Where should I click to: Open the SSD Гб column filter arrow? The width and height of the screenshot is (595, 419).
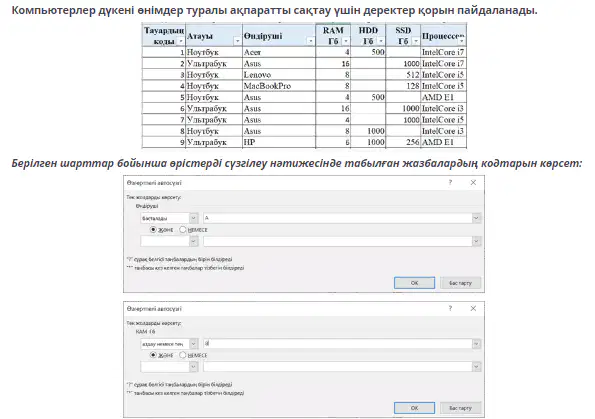pyautogui.click(x=416, y=41)
